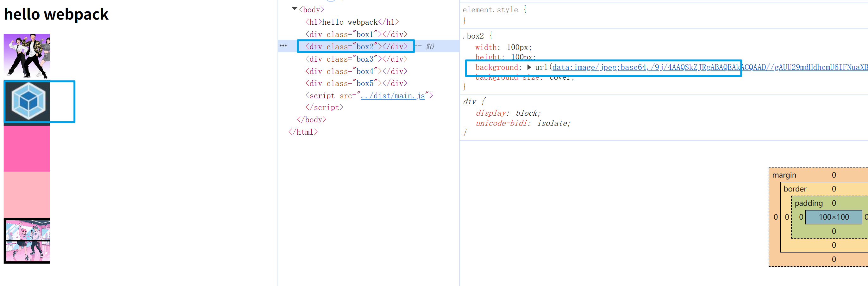Select the h1 hello webpack node
The width and height of the screenshot is (868, 286).
click(352, 21)
